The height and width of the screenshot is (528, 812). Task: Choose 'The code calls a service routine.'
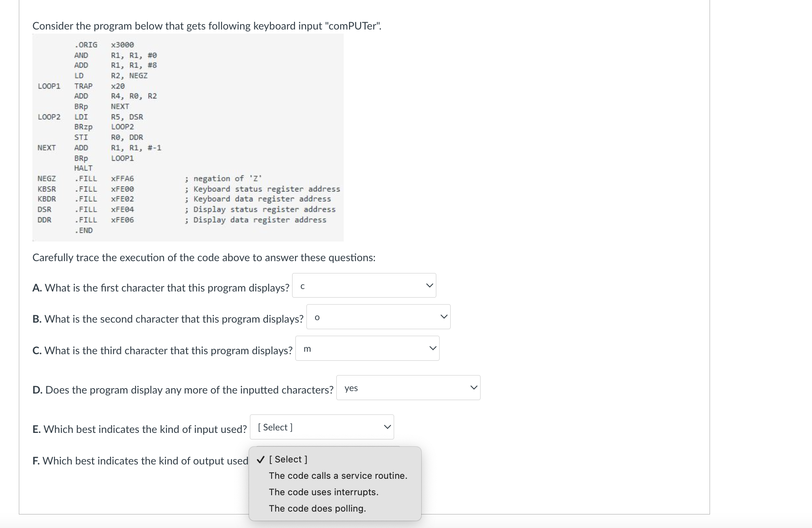[x=338, y=476]
